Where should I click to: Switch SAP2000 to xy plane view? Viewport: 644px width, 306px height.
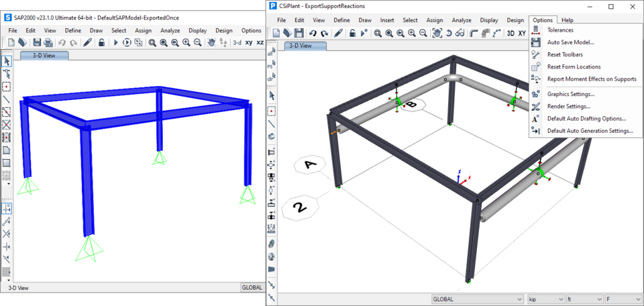[x=249, y=42]
